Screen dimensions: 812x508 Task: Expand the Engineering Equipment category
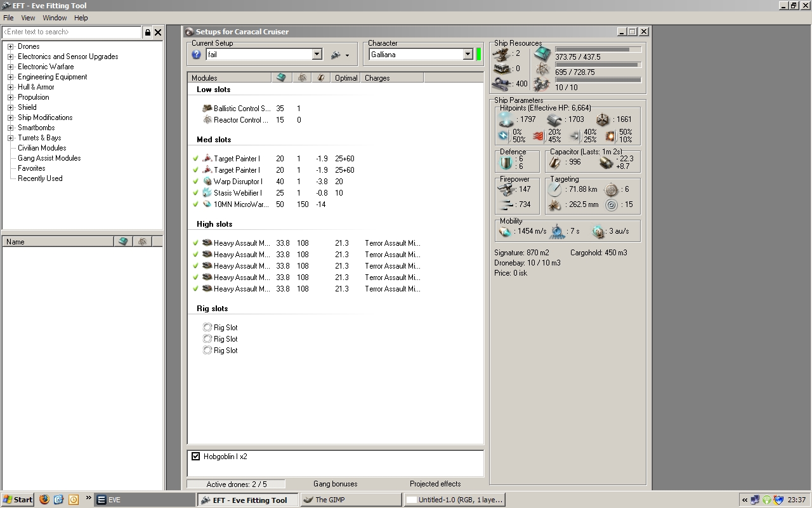click(x=10, y=77)
